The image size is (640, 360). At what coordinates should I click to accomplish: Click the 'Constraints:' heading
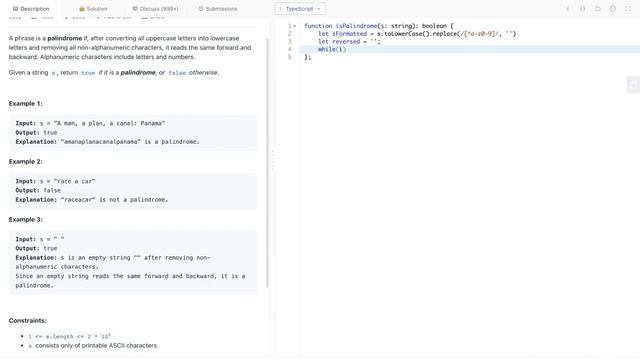tap(28, 321)
